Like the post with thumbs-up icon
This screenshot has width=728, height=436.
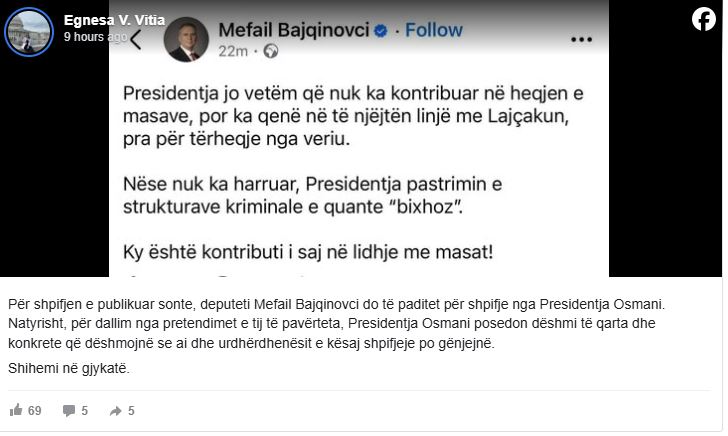pyautogui.click(x=16, y=410)
